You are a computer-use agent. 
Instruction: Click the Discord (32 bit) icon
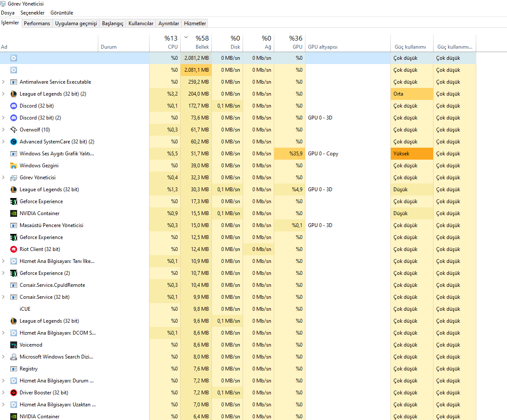coord(14,106)
